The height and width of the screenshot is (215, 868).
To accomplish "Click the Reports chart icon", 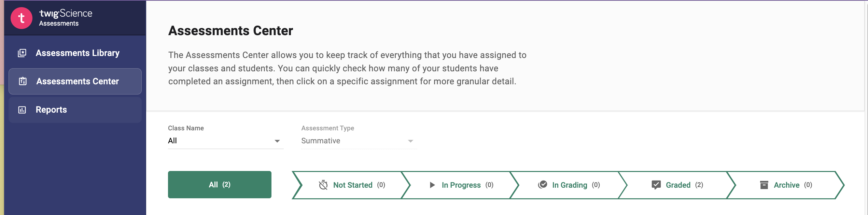I will (22, 110).
